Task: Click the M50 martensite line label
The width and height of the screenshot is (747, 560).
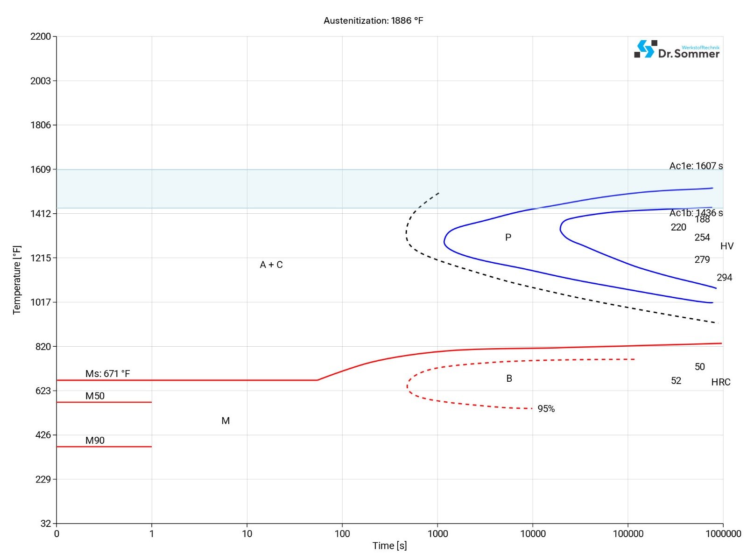Action: (x=95, y=396)
